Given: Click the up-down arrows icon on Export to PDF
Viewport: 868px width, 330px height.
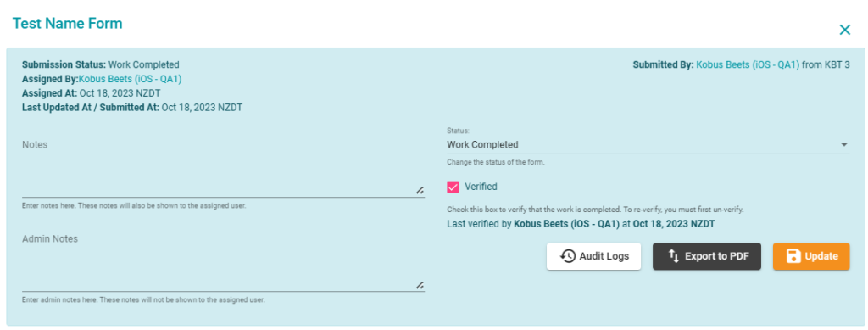Looking at the screenshot, I should (674, 256).
